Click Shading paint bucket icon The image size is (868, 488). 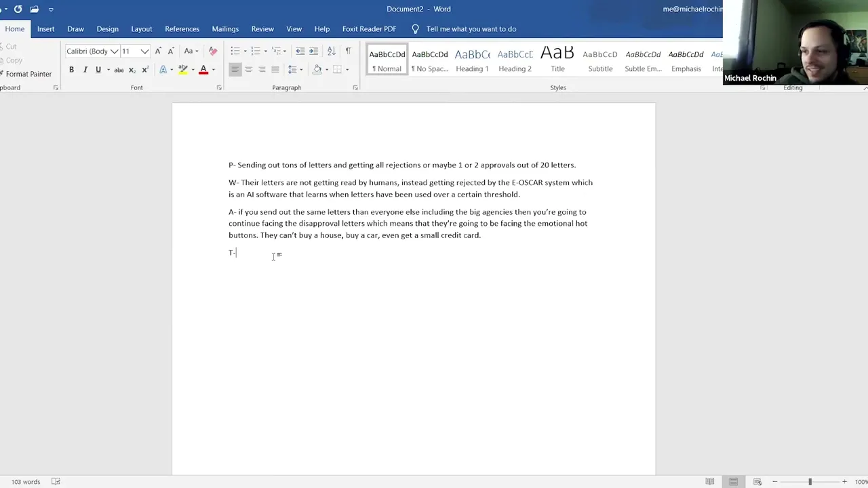[x=317, y=69]
